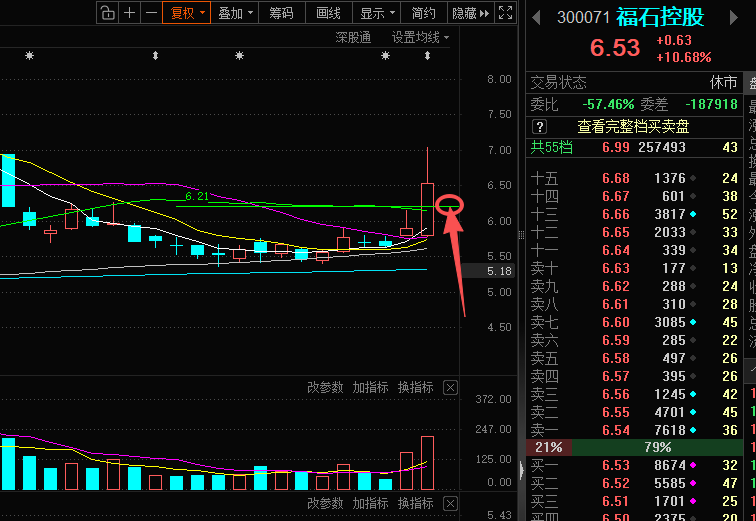Click 加指标 in volume indicator panel
Screen dimensions: 756x521
[x=370, y=387]
